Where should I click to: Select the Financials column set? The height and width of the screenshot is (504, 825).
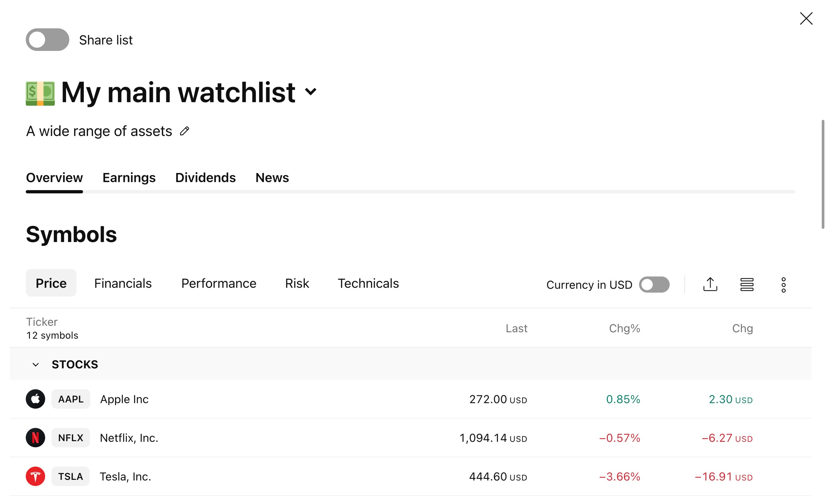(x=123, y=283)
